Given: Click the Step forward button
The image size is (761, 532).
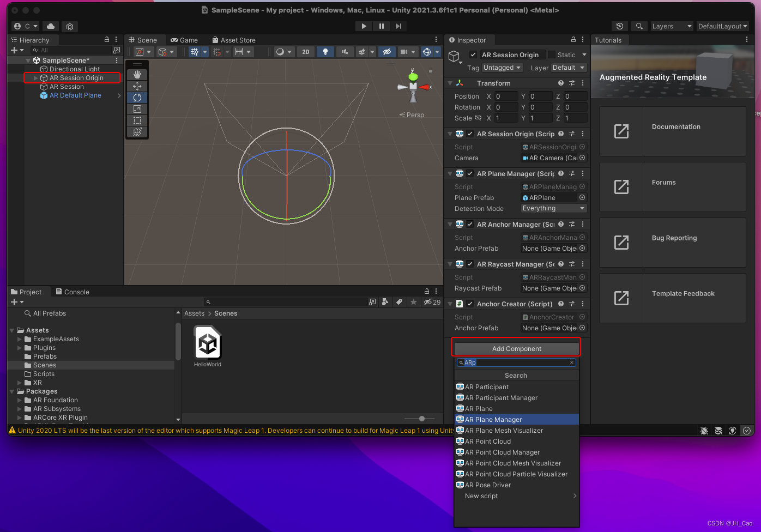Looking at the screenshot, I should tap(398, 26).
